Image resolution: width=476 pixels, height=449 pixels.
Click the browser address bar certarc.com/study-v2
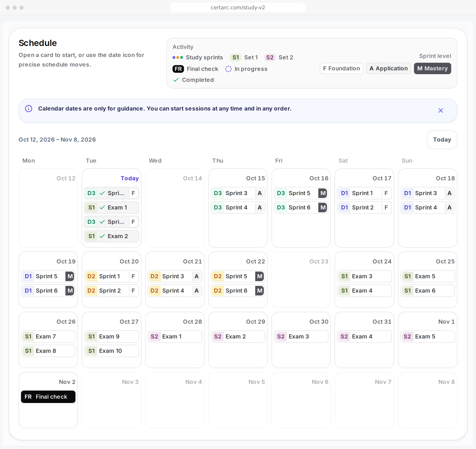point(238,7)
